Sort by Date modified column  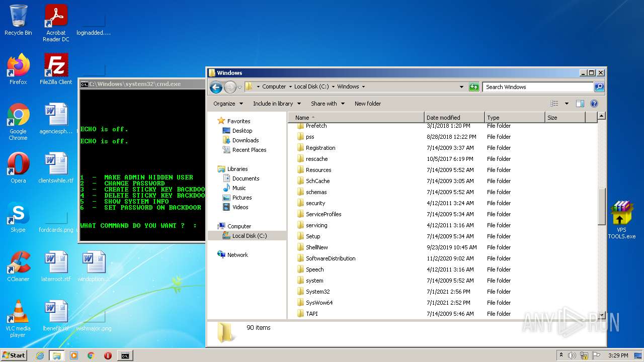pos(454,118)
